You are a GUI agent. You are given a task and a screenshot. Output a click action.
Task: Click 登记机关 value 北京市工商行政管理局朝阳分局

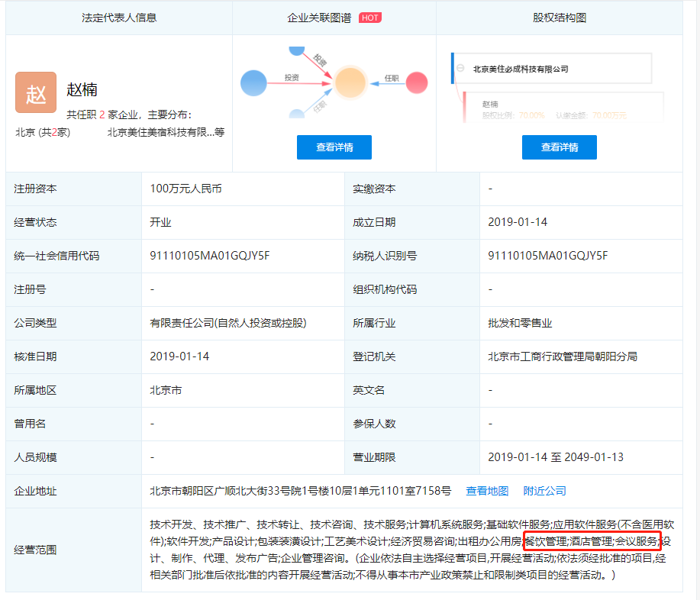pyautogui.click(x=563, y=356)
